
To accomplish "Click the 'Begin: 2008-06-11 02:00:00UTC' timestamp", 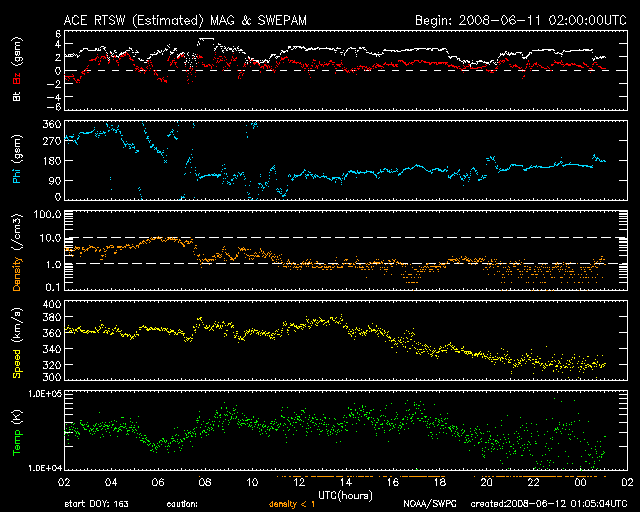I will click(521, 20).
